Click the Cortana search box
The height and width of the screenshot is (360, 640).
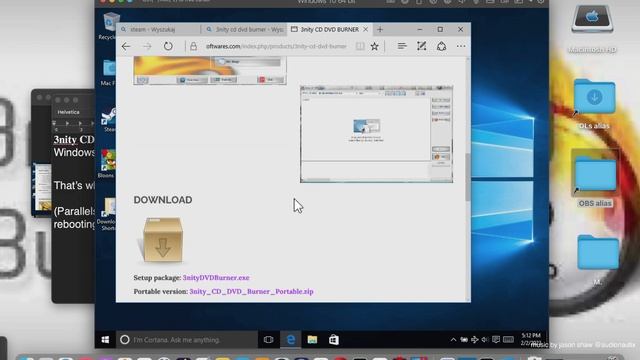coord(187,340)
